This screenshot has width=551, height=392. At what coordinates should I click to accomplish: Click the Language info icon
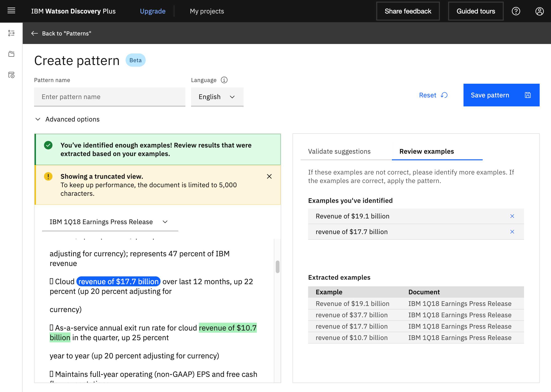[224, 80]
